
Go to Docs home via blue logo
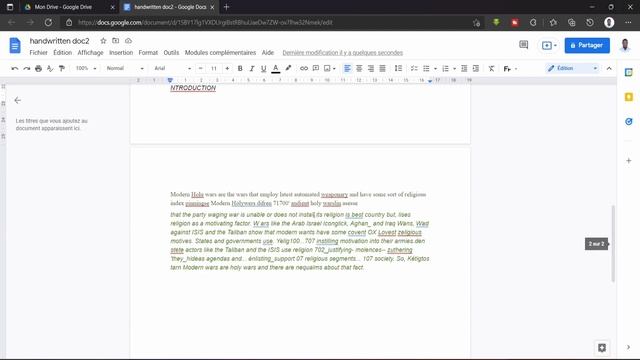click(x=15, y=45)
